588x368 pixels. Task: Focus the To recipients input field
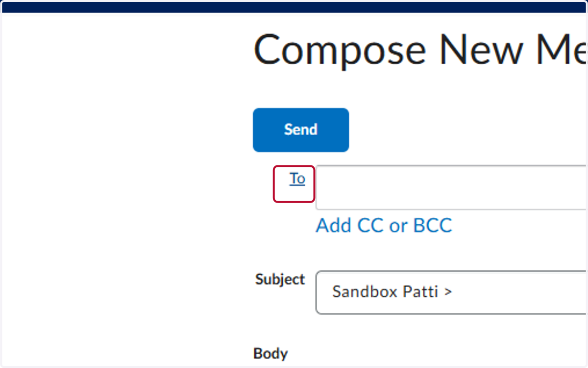[x=451, y=187]
